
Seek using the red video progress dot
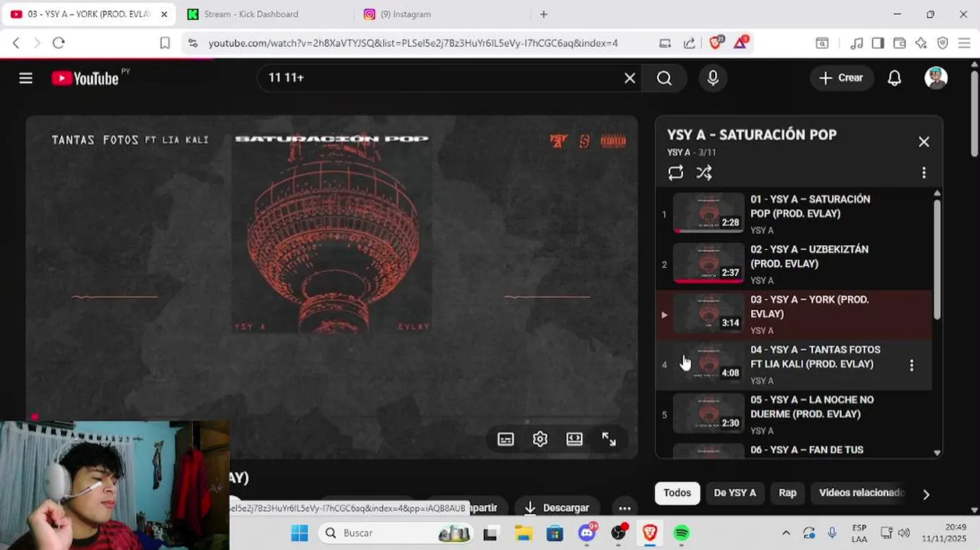point(34,417)
